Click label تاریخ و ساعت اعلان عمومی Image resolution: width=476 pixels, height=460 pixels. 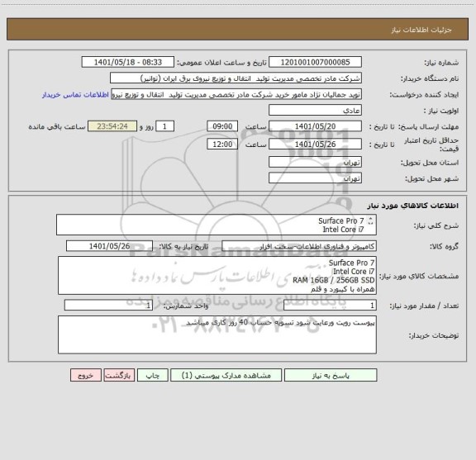tap(222, 62)
